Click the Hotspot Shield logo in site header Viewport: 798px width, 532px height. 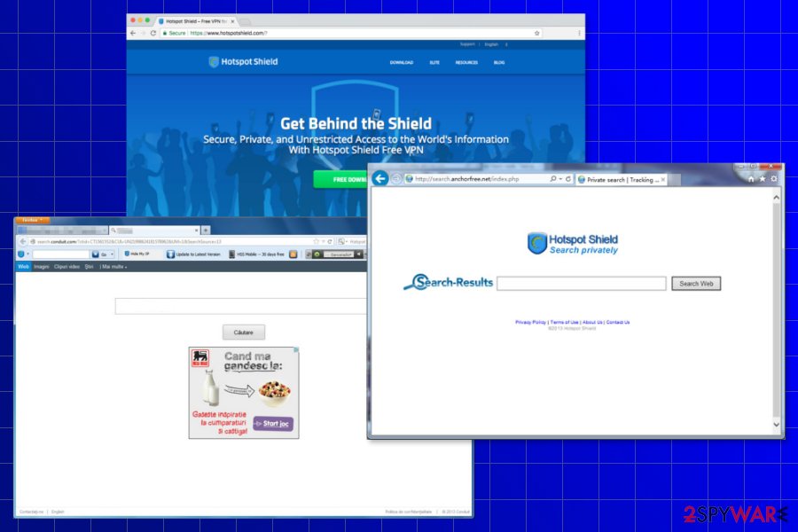243,61
